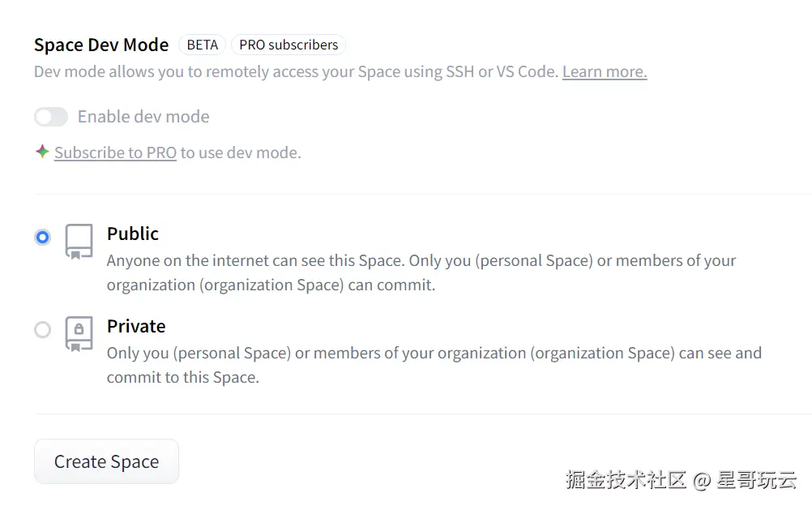Click the Space Dev Mode heading
812x506 pixels.
pos(101,45)
